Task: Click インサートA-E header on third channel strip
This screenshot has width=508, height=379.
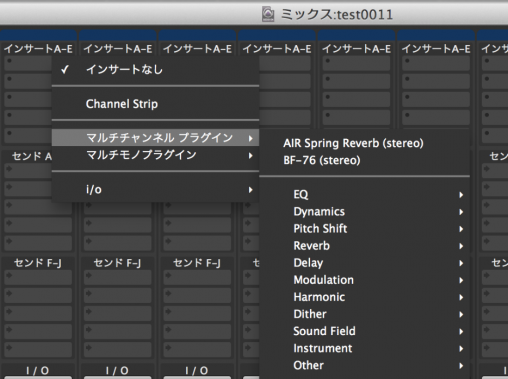Action: click(197, 49)
